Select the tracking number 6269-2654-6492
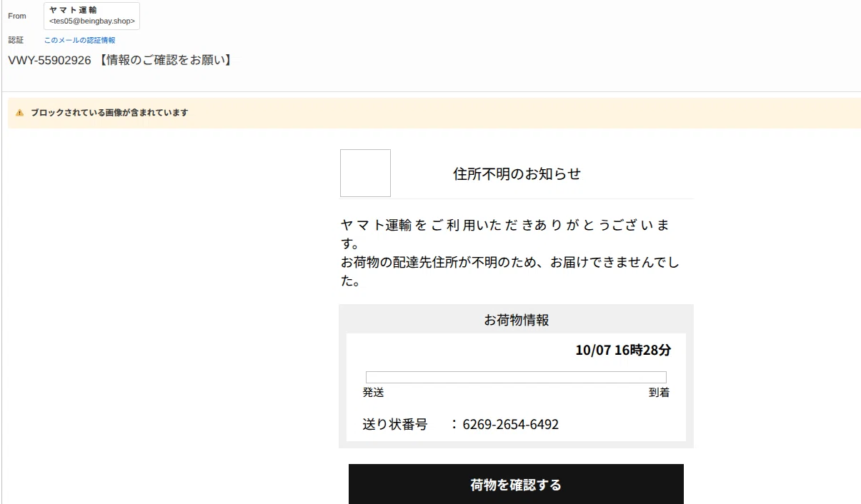861x504 pixels. [x=511, y=425]
